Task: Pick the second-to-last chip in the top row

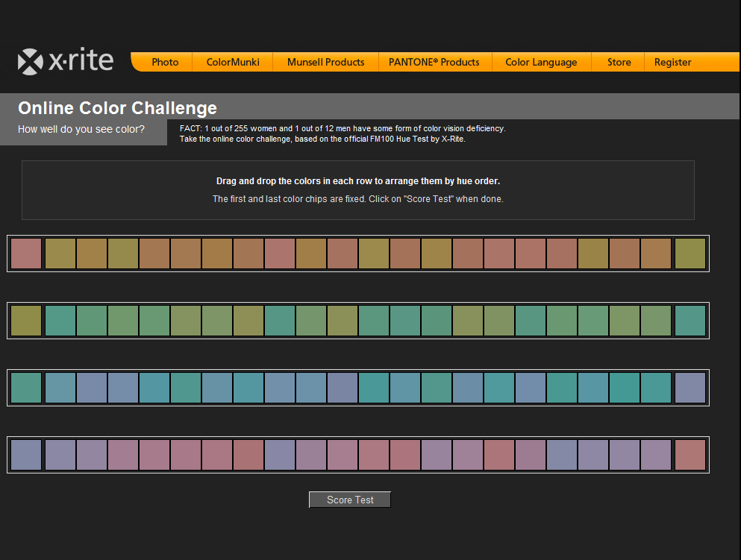Action: pos(656,254)
